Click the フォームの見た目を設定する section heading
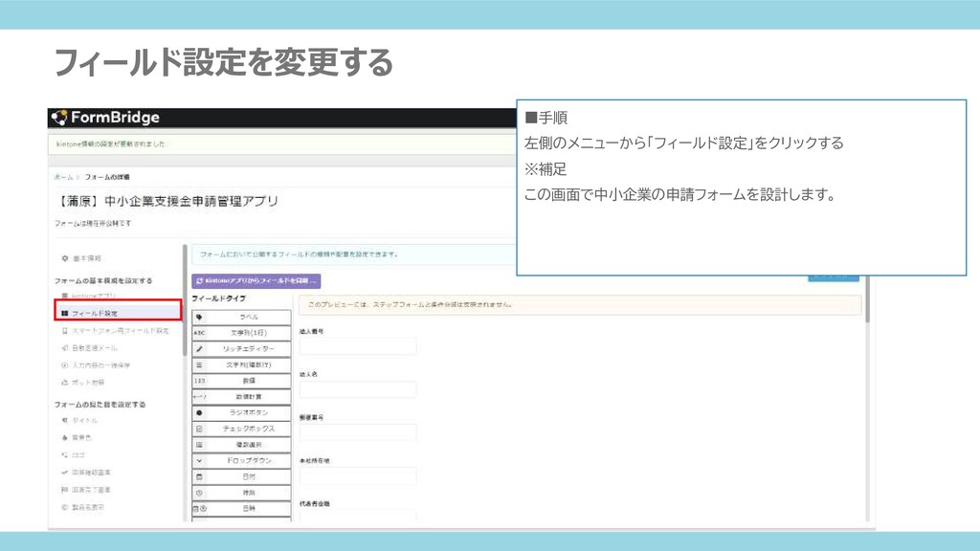The height and width of the screenshot is (551, 980). pos(100,405)
